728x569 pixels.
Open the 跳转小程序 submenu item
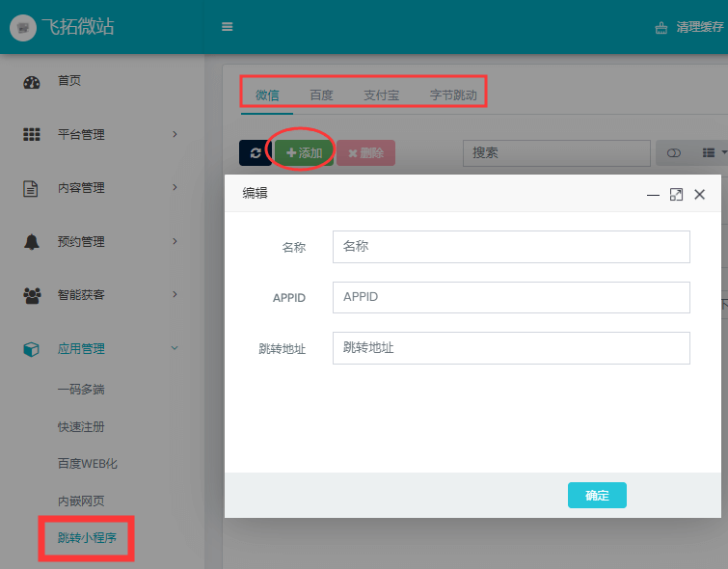[x=87, y=538]
